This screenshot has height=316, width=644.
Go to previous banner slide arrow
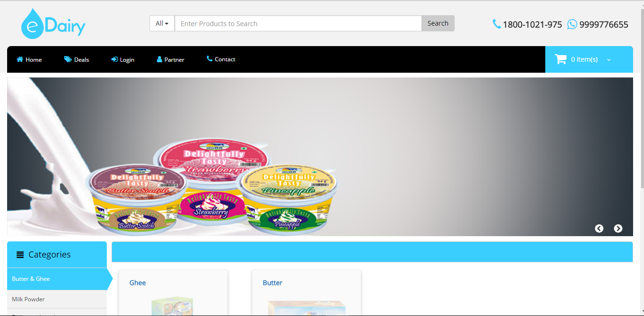[x=599, y=229]
